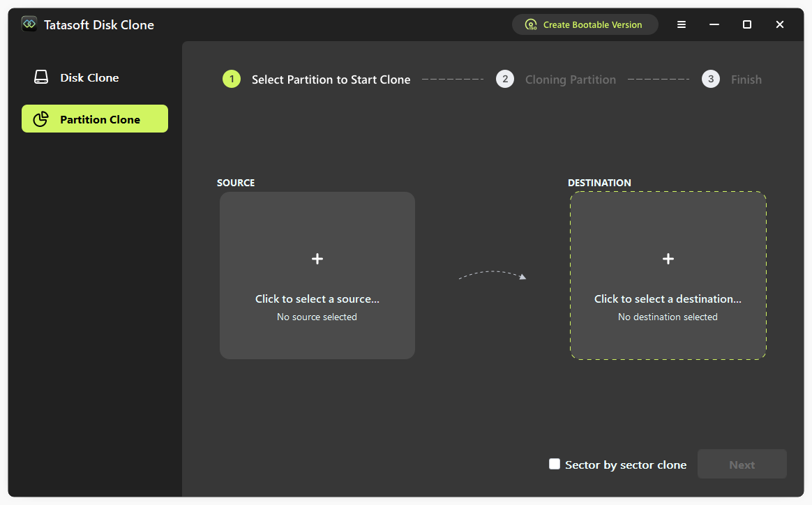This screenshot has width=812, height=505.
Task: Maximize the application window
Action: pyautogui.click(x=747, y=24)
